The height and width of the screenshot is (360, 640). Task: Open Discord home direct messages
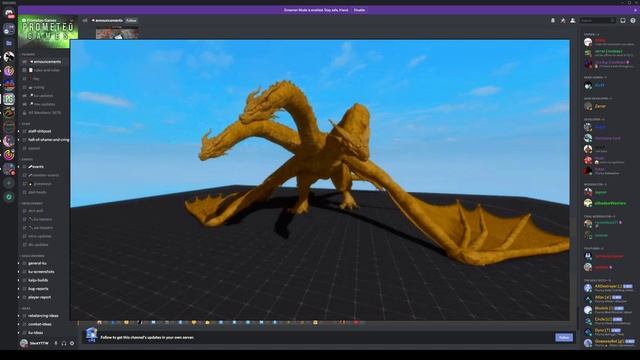(x=9, y=14)
